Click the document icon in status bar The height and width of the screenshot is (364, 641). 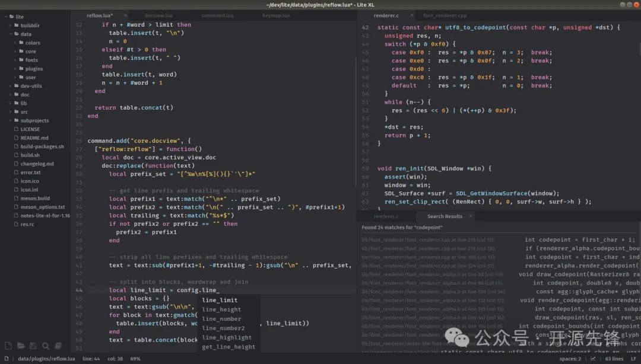coord(7,359)
